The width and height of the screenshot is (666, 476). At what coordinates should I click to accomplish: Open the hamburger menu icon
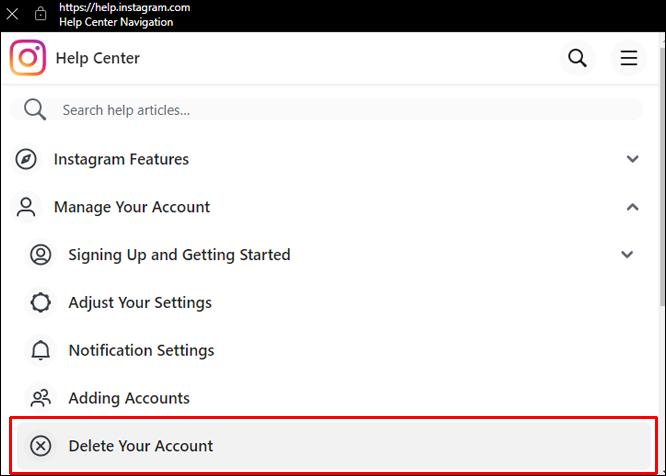[x=629, y=58]
